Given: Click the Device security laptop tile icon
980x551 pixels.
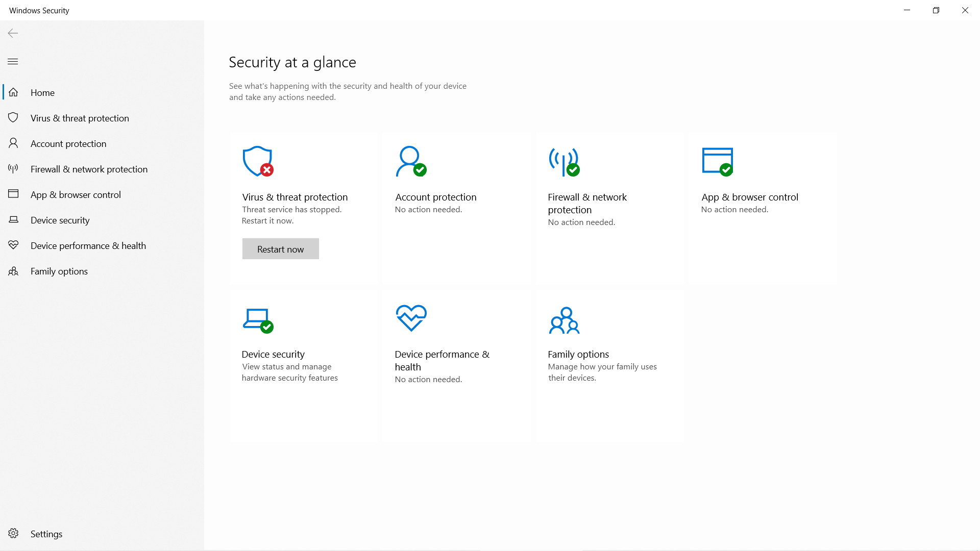Looking at the screenshot, I should (x=258, y=320).
